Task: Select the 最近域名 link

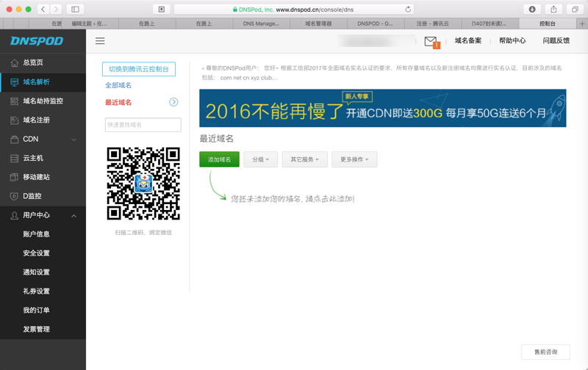Action: pos(118,102)
